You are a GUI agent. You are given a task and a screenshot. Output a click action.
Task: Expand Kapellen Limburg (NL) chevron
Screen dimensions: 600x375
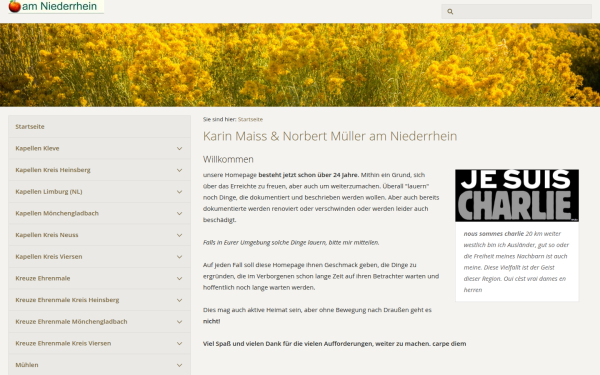coord(179,192)
